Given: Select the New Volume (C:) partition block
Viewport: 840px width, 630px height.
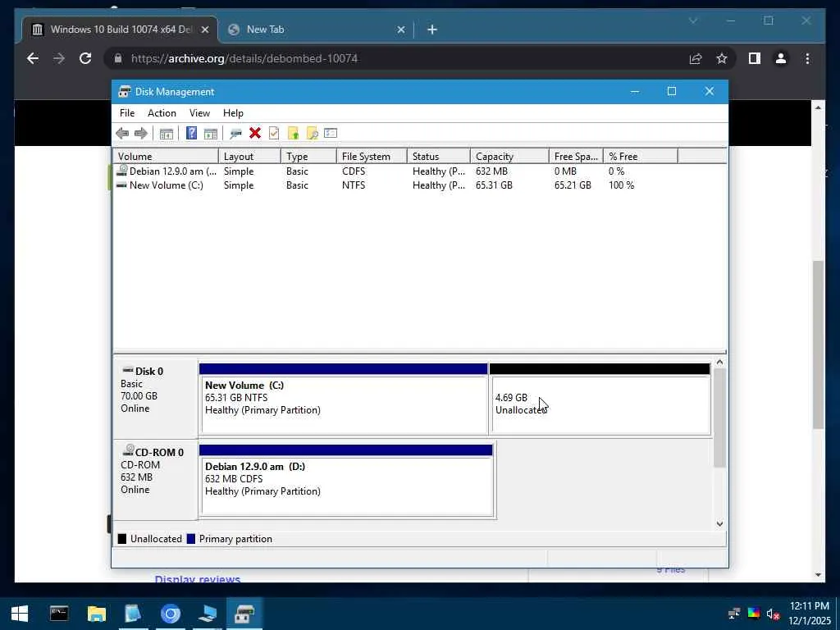Looking at the screenshot, I should 344,399.
